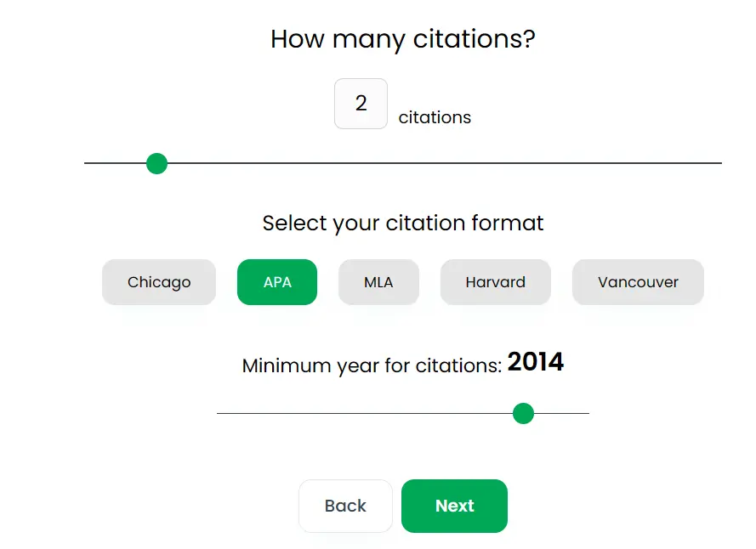This screenshot has width=756, height=549.
Task: Click the bold 2014 year value
Action: click(536, 363)
